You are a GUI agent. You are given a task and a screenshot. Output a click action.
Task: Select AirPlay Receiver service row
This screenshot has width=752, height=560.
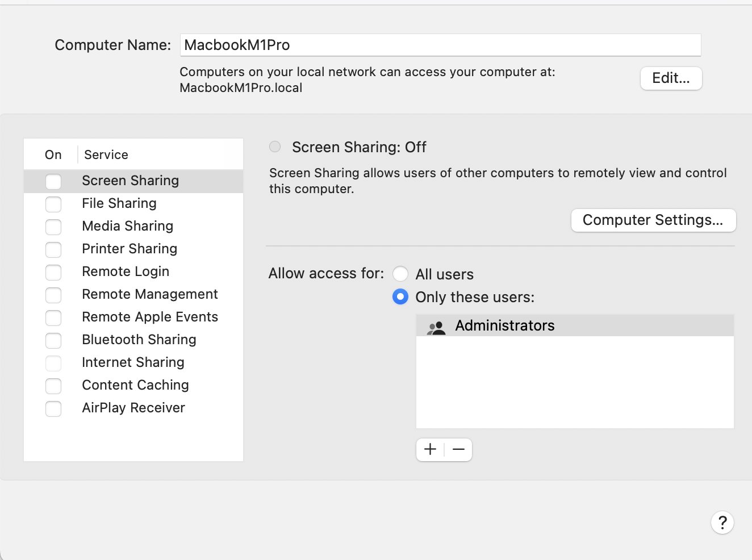133,408
